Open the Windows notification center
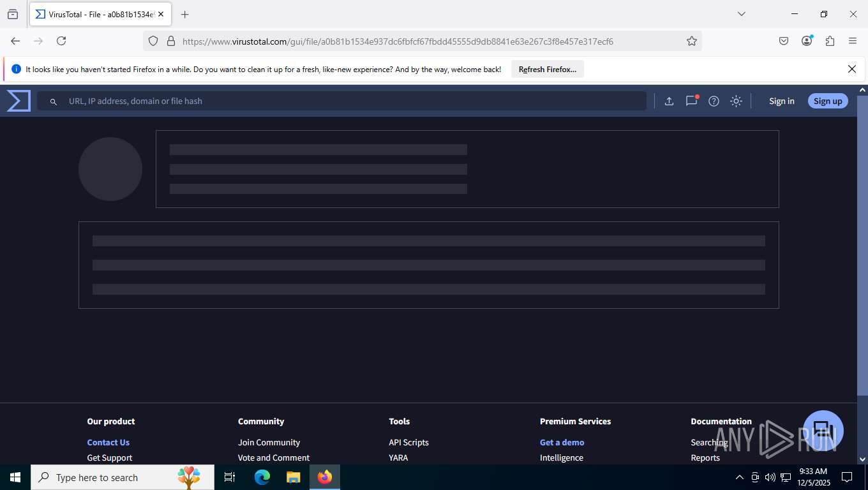868x490 pixels. point(847,477)
